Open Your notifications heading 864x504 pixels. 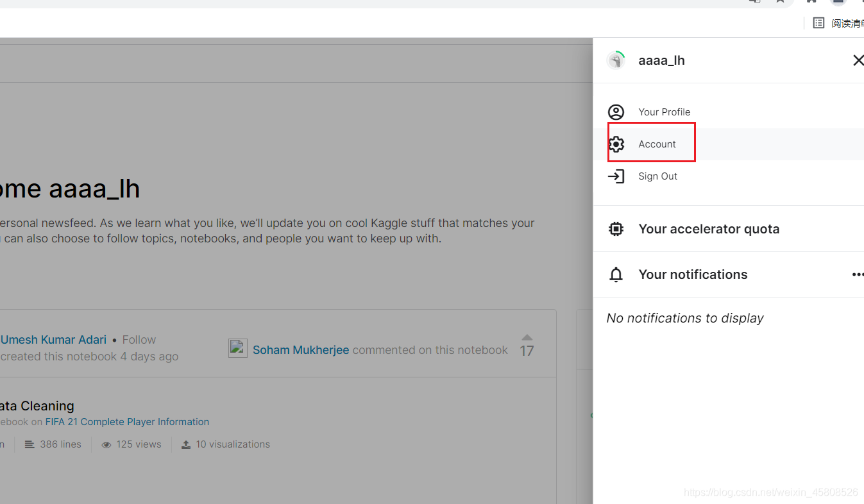click(x=693, y=274)
